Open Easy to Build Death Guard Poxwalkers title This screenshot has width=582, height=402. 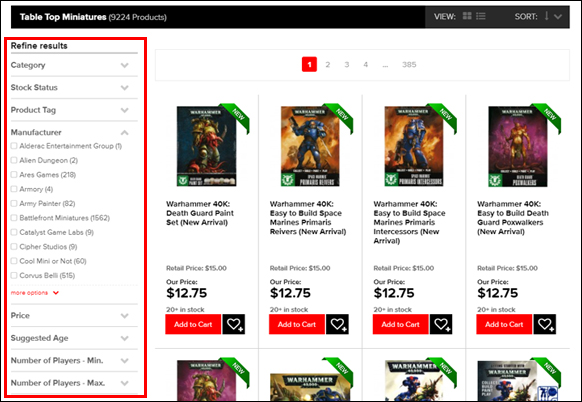(x=513, y=218)
